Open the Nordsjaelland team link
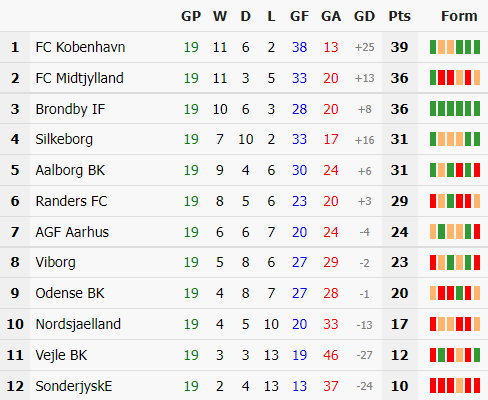 (78, 324)
